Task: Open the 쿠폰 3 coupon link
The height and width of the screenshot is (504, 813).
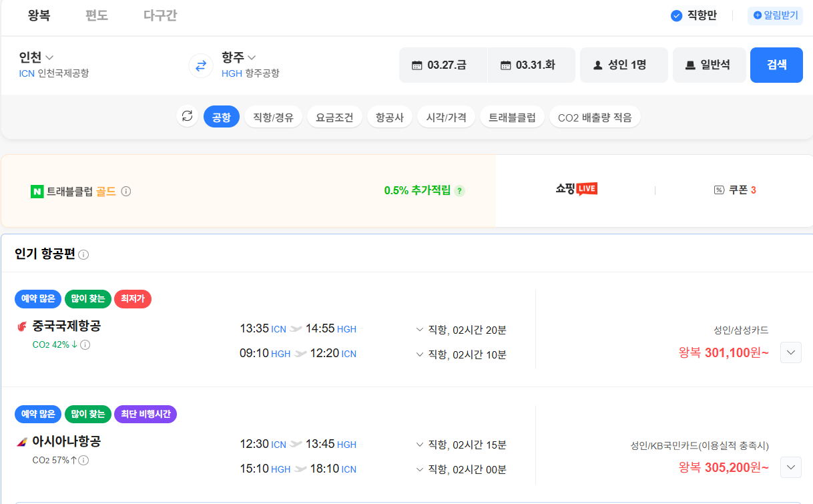Action: (x=735, y=190)
